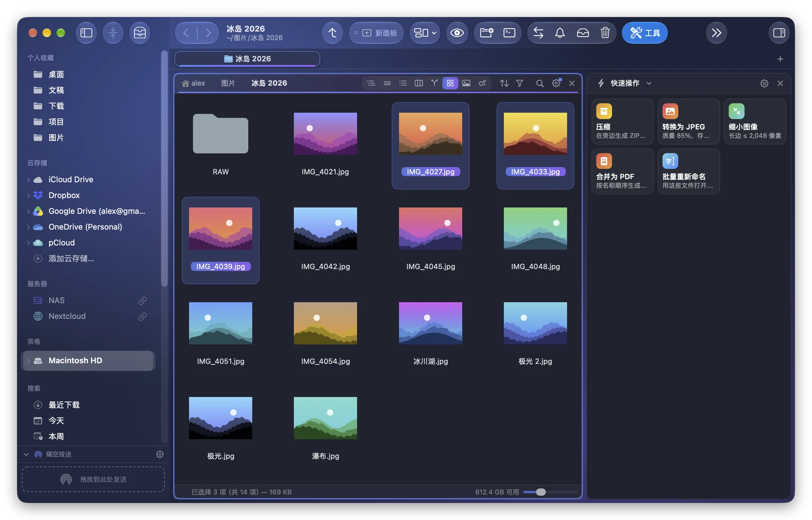Go to alex home breadcrumb
The width and height of the screenshot is (812, 520).
[x=194, y=83]
